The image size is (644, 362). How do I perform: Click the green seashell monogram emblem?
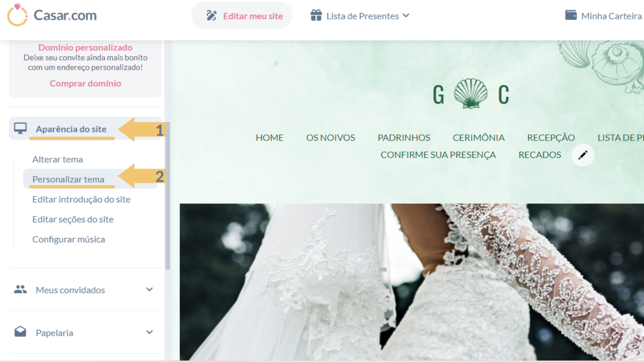(471, 94)
